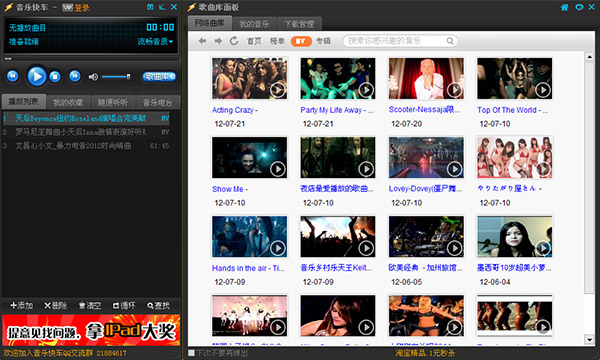The image size is (600, 360).
Task: Open the Party My Life Away link
Action: pos(337,110)
